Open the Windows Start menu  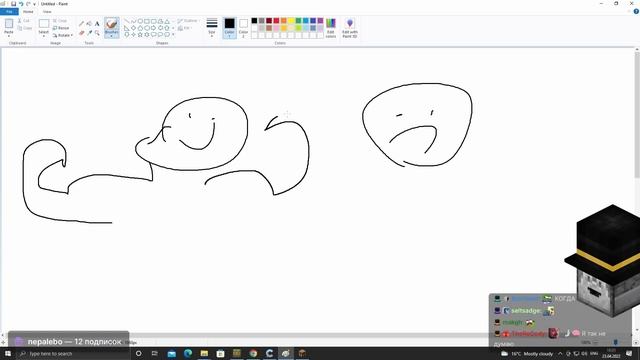8,353
